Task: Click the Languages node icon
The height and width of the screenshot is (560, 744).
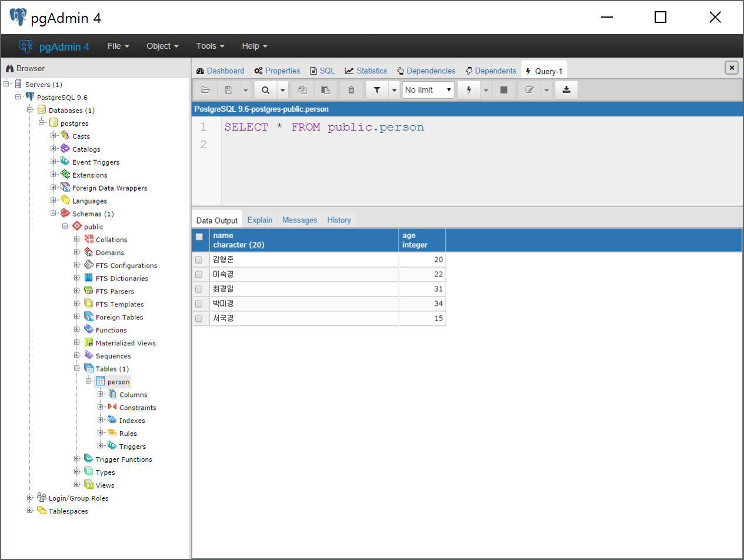Action: pyautogui.click(x=65, y=201)
